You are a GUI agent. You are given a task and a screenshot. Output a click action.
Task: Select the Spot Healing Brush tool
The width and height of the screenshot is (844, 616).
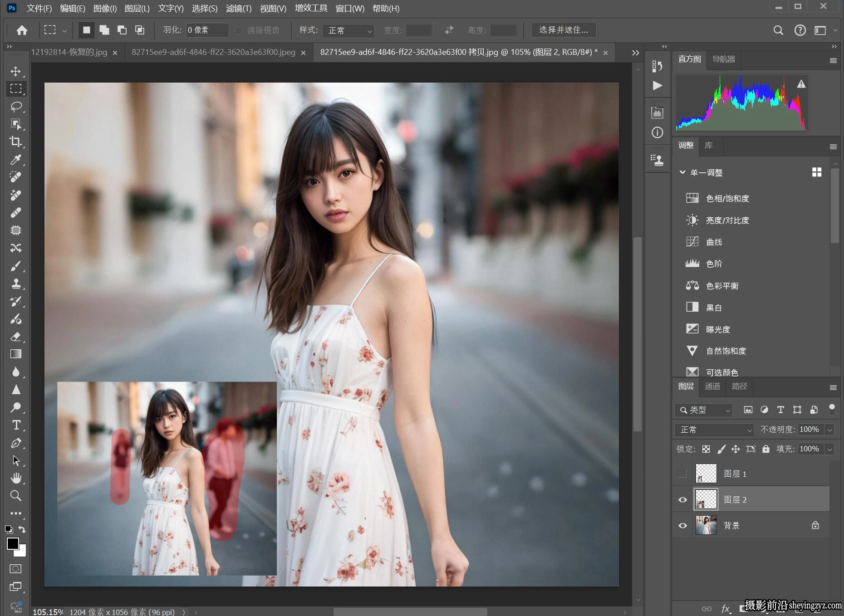[16, 177]
